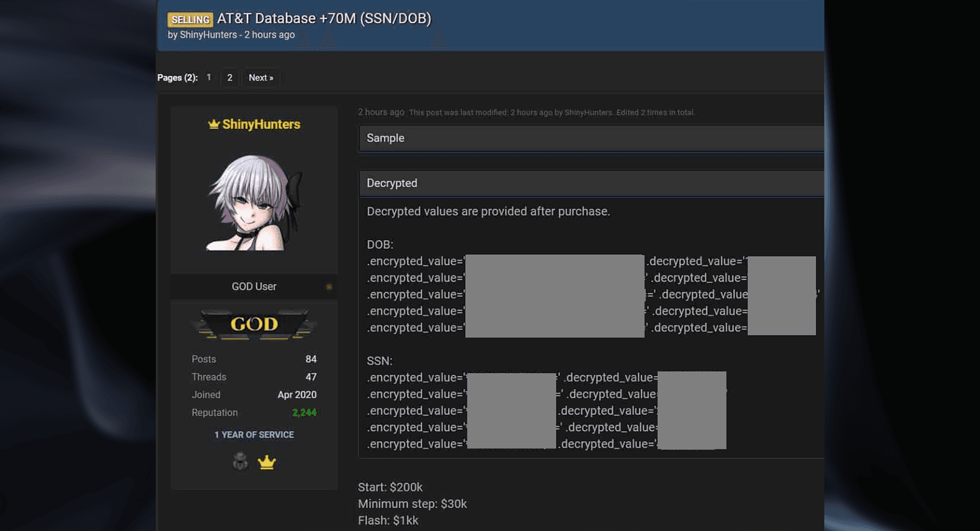This screenshot has height=531, width=980.
Task: Click the green reputation score 2,244
Action: (x=304, y=413)
